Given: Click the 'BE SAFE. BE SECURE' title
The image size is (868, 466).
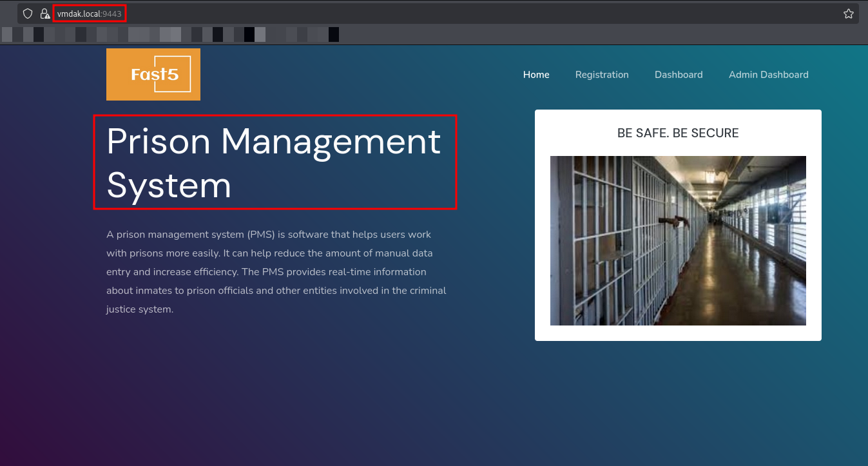Looking at the screenshot, I should 678,133.
